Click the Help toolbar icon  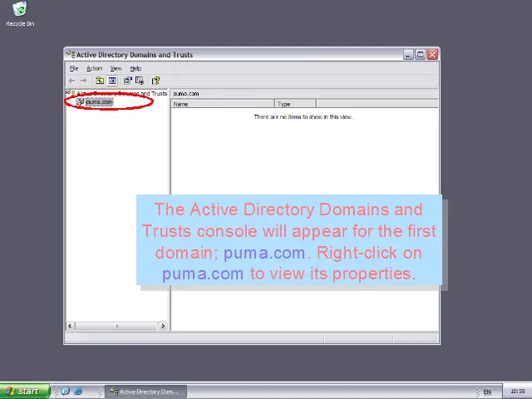tap(155, 81)
